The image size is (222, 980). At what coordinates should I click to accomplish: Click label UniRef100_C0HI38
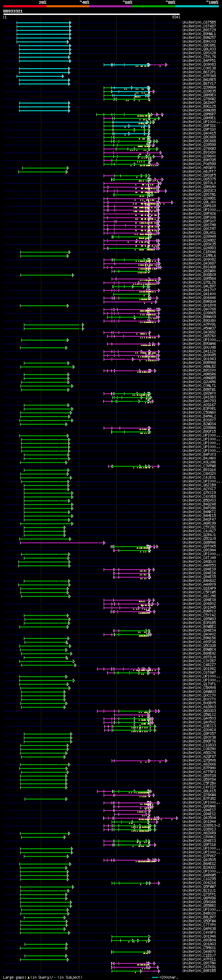tap(199, 68)
